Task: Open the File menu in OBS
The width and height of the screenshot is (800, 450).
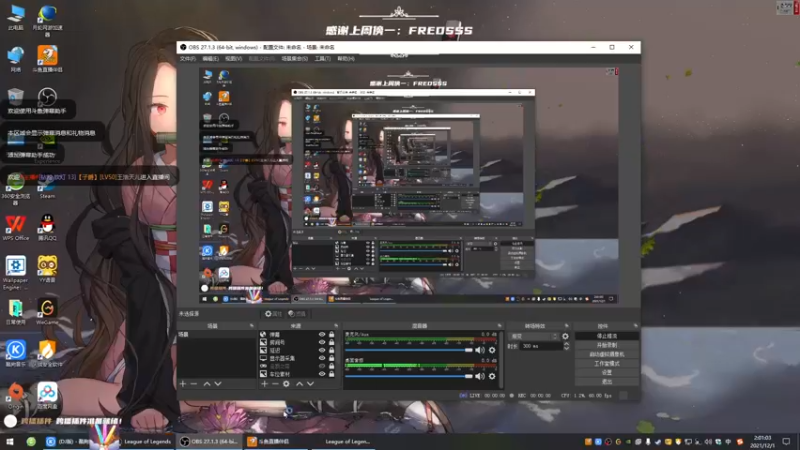Action: pos(188,59)
